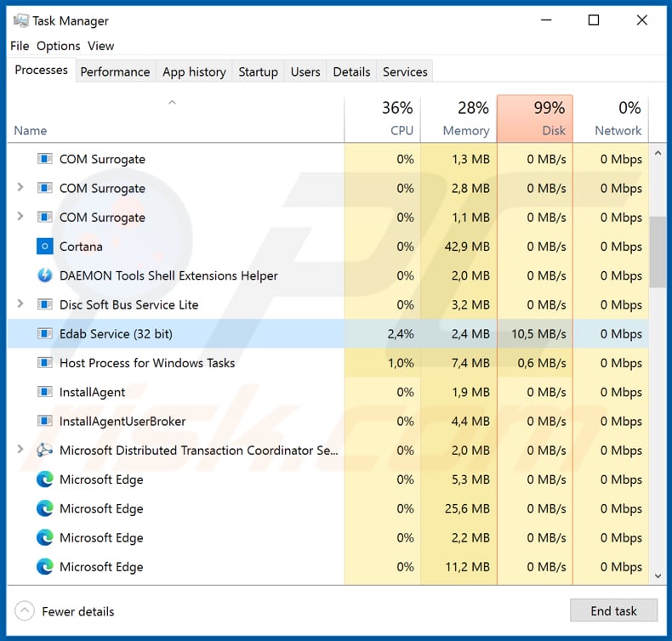This screenshot has height=641, width=672.
Task: Switch to the Services tab
Action: [405, 71]
